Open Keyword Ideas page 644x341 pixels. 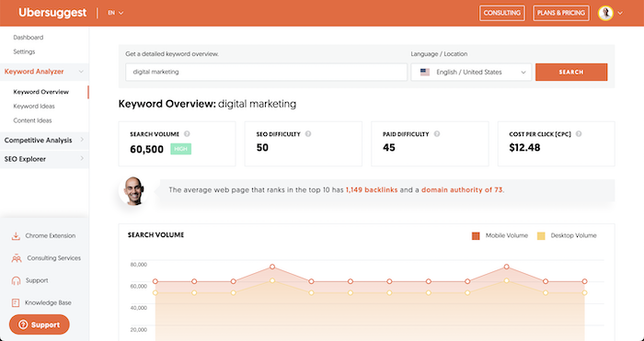[34, 107]
